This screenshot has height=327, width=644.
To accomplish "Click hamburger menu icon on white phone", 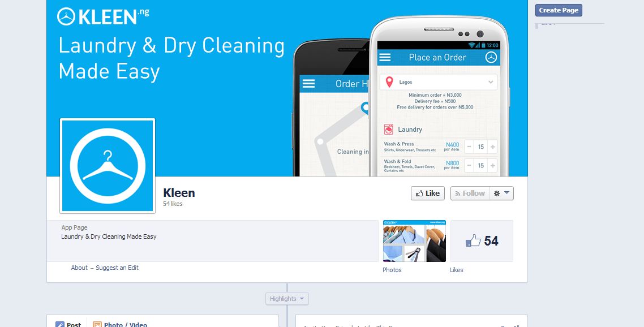I will click(x=385, y=58).
